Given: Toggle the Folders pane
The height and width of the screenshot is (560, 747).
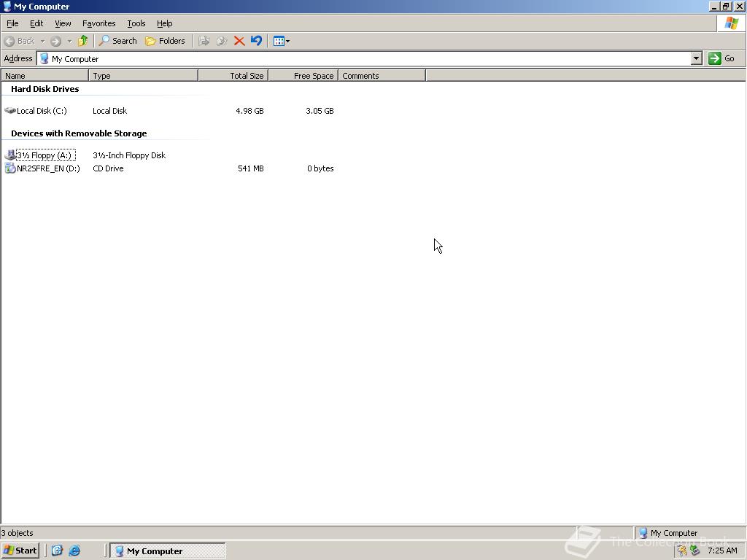Looking at the screenshot, I should click(x=165, y=41).
